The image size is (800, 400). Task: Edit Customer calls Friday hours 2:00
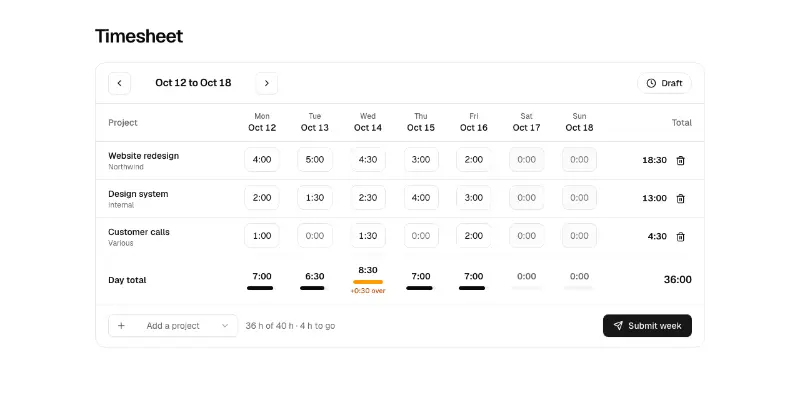coord(473,236)
